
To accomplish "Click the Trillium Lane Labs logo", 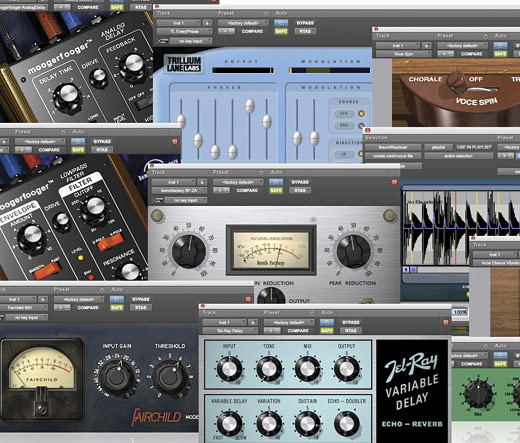I will pos(183,64).
